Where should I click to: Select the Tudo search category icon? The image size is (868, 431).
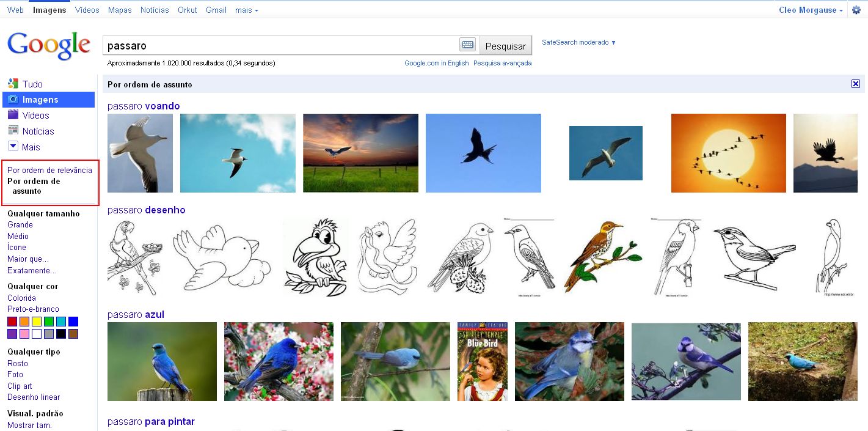tap(13, 84)
